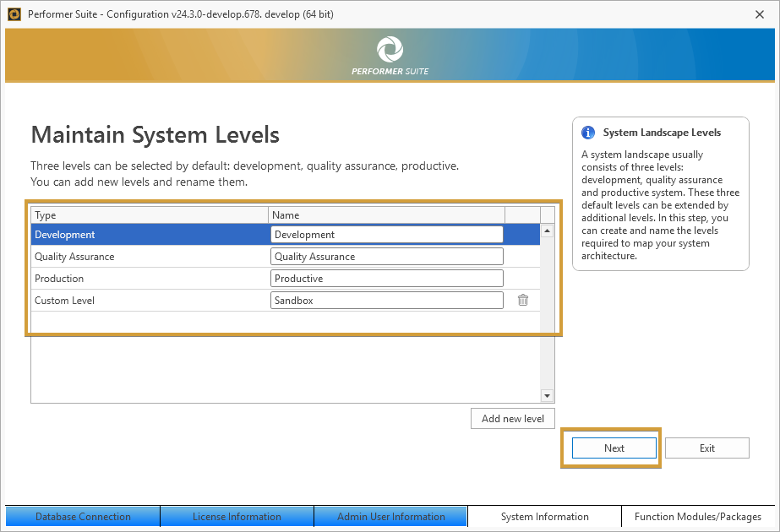Edit the Development name field
This screenshot has height=532, width=780.
tap(386, 235)
